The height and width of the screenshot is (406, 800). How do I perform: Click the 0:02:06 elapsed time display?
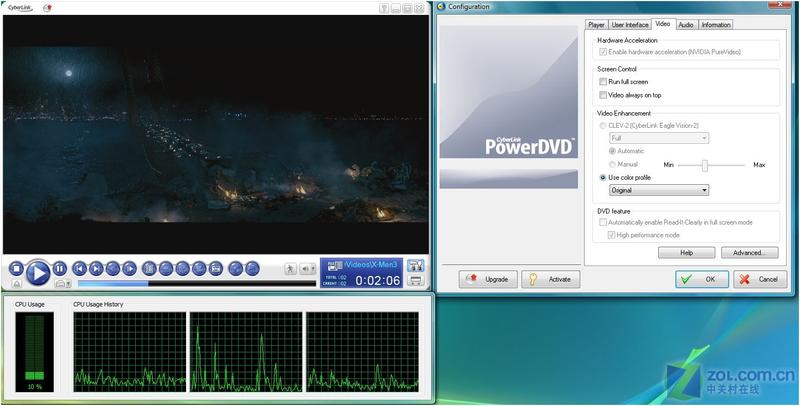378,281
